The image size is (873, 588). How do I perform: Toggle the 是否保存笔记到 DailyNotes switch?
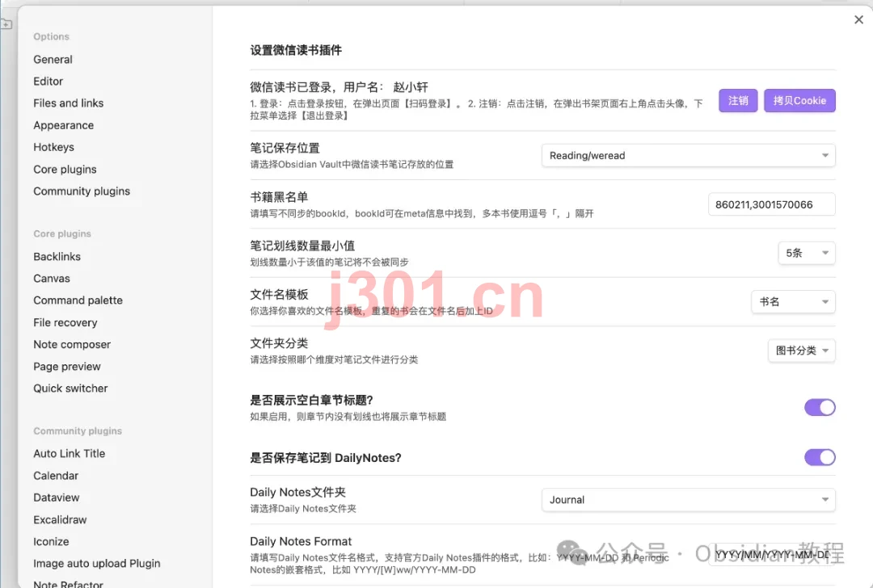(x=820, y=457)
